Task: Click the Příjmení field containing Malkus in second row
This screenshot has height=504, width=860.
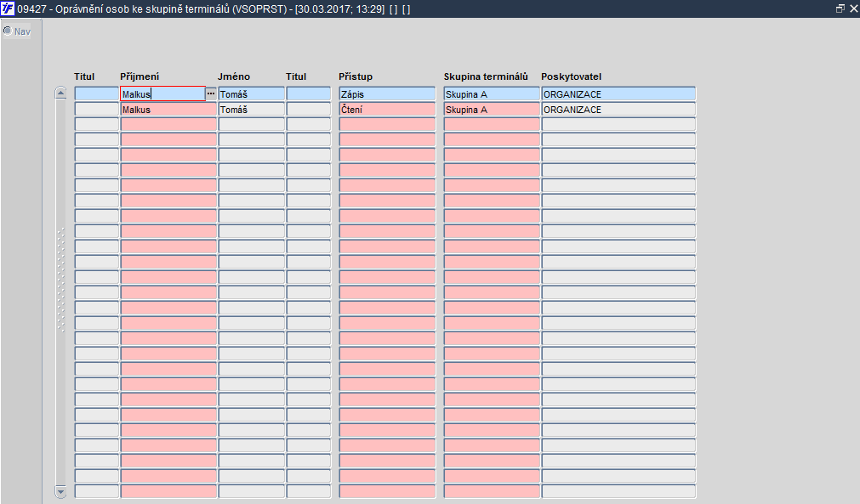Action: (168, 109)
